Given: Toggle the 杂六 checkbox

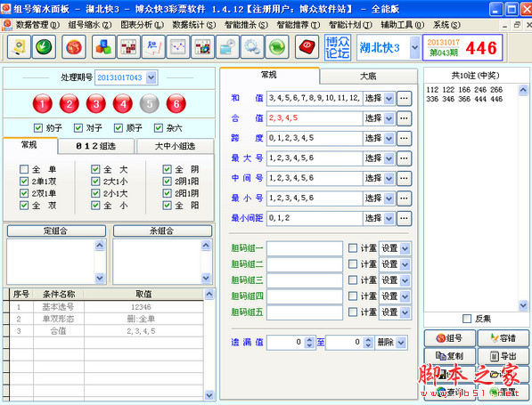Looking at the screenshot, I should click(x=158, y=128).
